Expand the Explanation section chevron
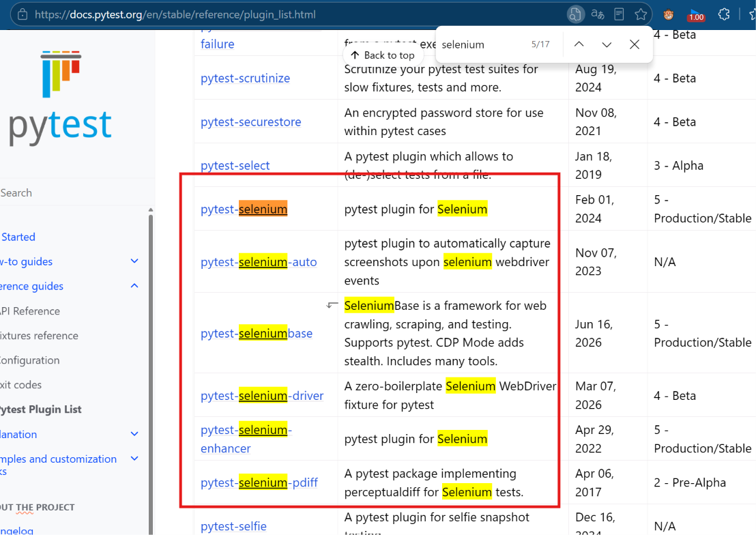 [x=134, y=434]
